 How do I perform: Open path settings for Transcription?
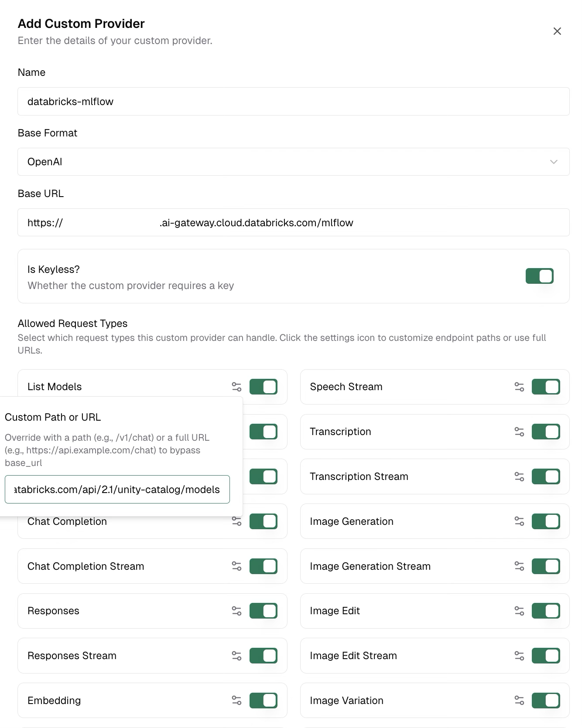point(519,432)
